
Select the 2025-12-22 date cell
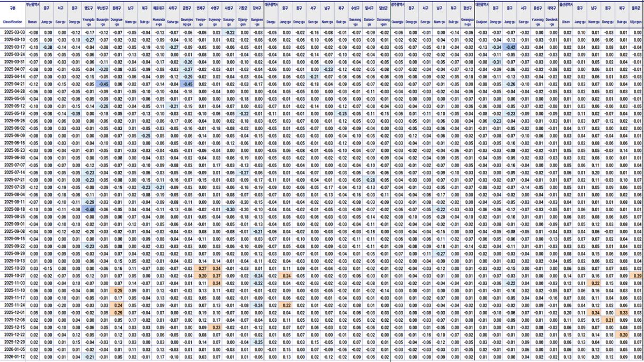(x=13, y=334)
